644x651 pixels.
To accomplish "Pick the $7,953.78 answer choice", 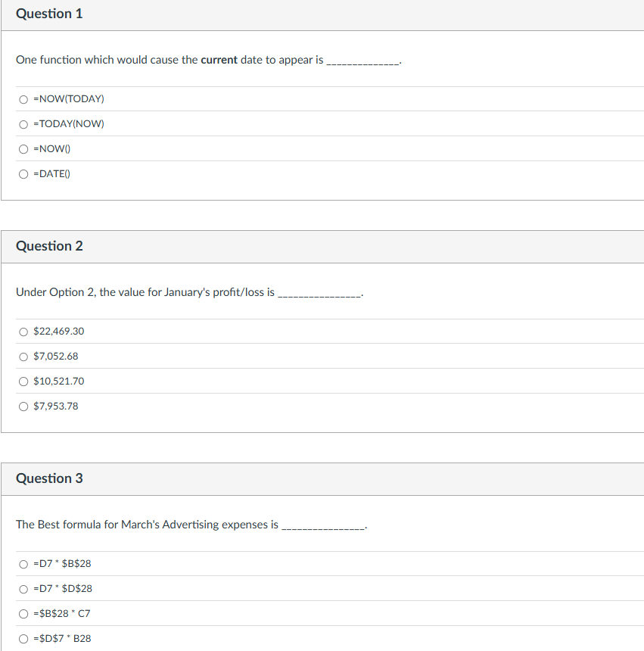I will (23, 406).
